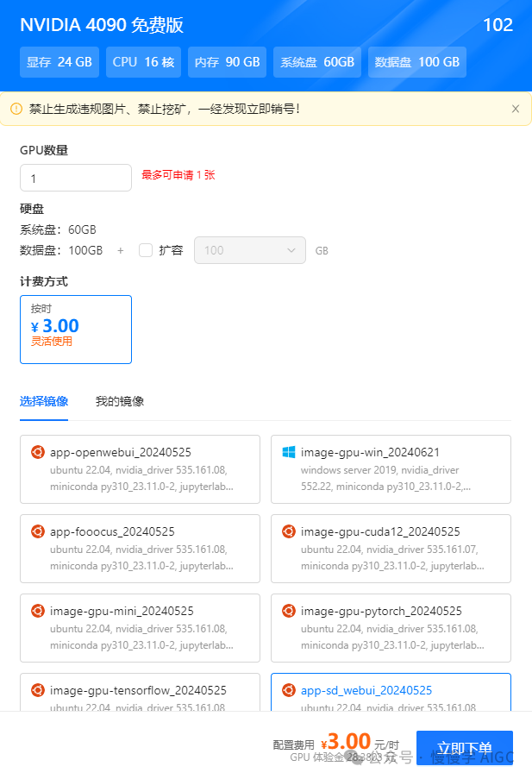Click the 配置费用 ¥3.00 total price
This screenshot has height=779, width=532.
click(335, 744)
